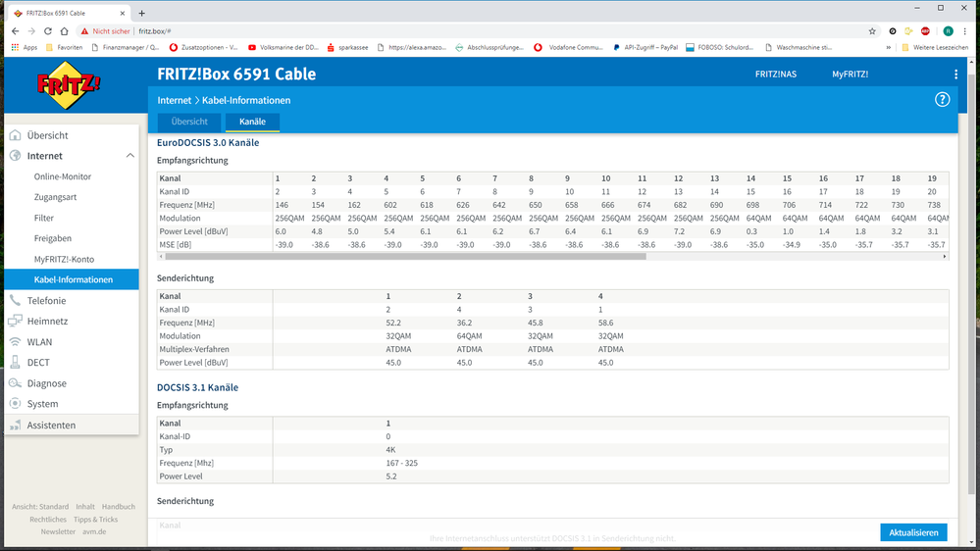Viewport: 980px width, 551px height.
Task: Open Diagnose menu in sidebar
Action: [x=46, y=383]
